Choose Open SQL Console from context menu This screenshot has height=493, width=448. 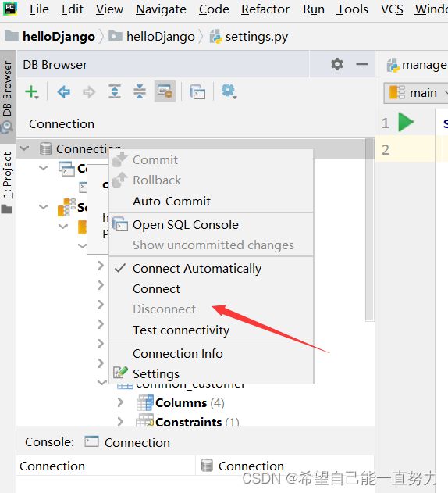pyautogui.click(x=211, y=225)
